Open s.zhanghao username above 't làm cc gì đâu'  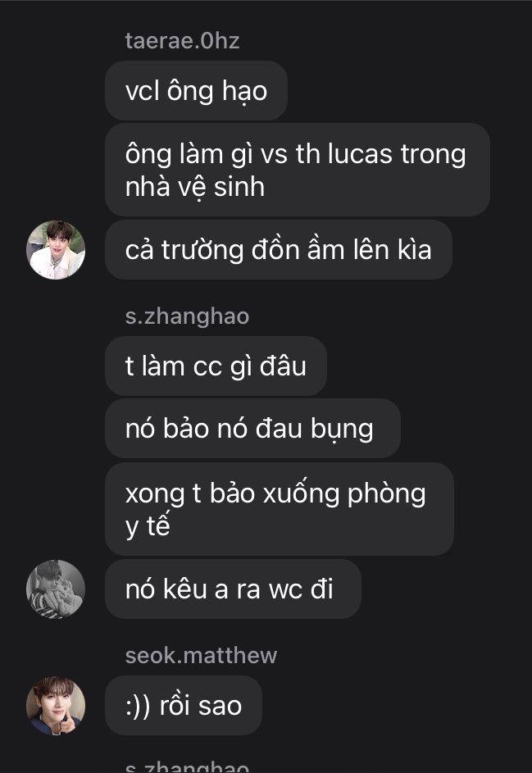click(188, 316)
